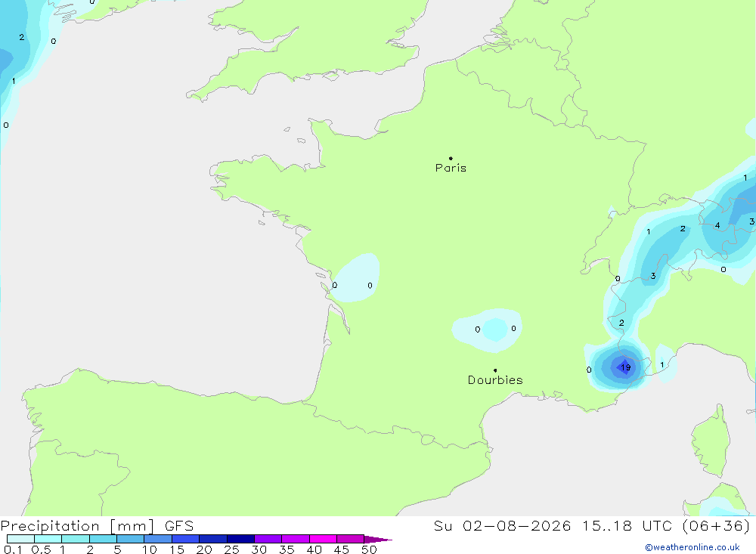Click the 15..18 UTC time range
The image size is (756, 554).
627,526
